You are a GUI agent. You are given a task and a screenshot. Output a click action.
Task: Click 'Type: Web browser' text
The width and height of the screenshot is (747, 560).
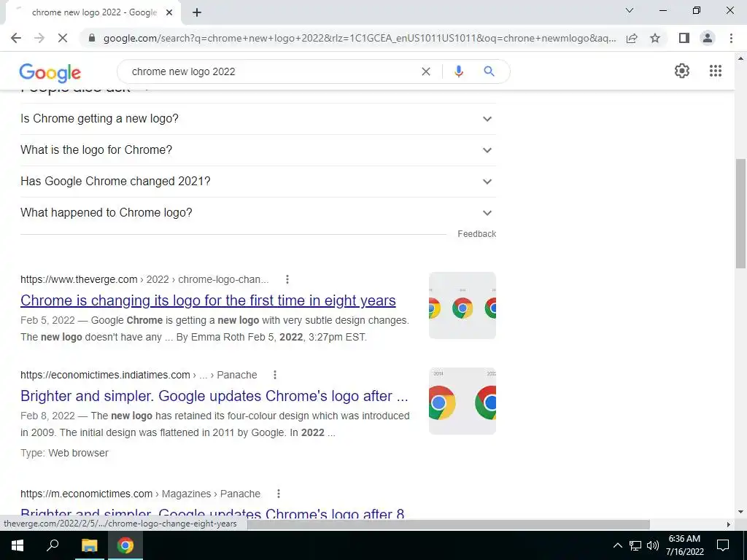[x=64, y=453]
